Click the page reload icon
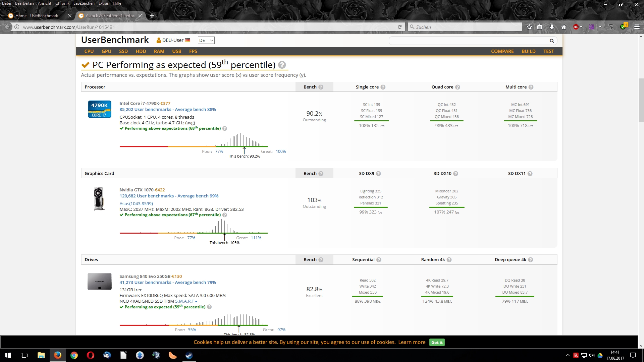 click(399, 27)
